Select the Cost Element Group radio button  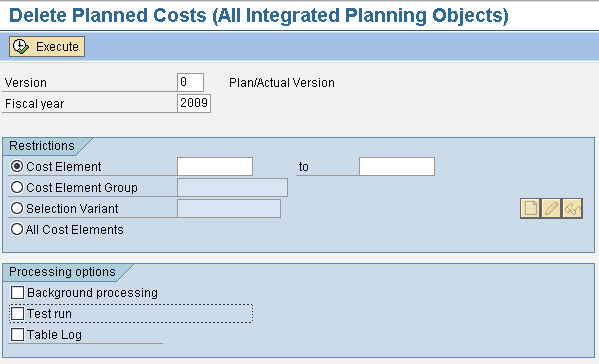[17, 188]
